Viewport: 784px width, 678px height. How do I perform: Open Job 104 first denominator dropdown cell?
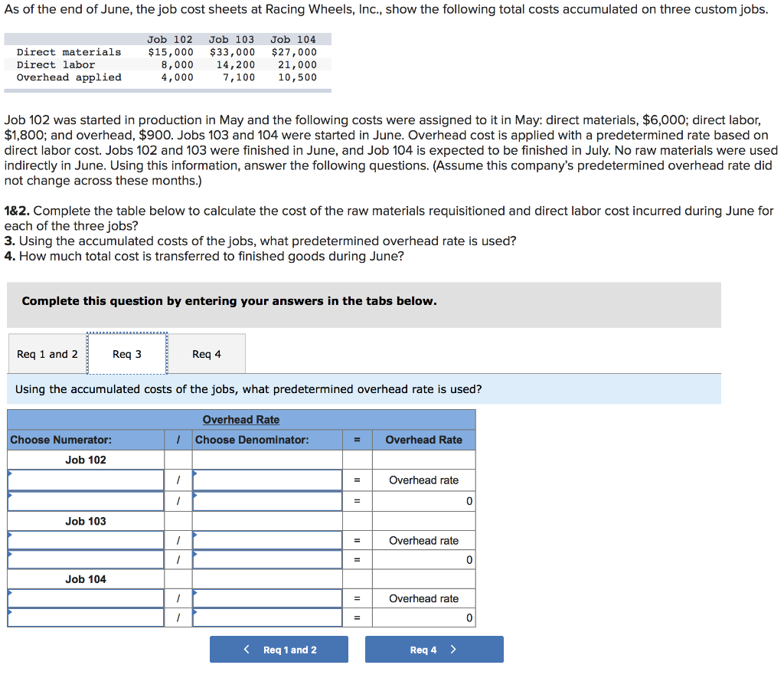(x=268, y=598)
